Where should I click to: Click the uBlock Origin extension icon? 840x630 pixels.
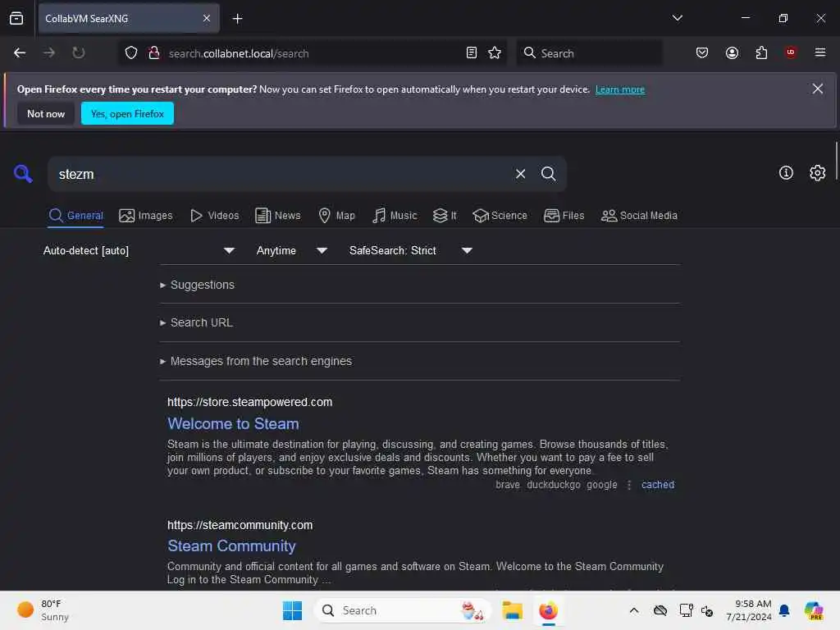pos(791,52)
